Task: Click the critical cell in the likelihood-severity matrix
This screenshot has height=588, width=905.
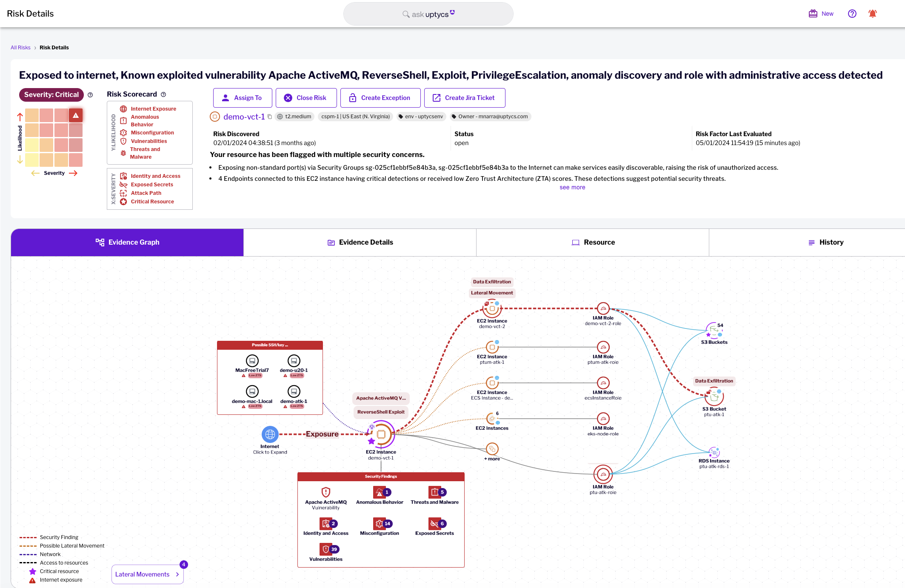Action: pyautogui.click(x=76, y=115)
